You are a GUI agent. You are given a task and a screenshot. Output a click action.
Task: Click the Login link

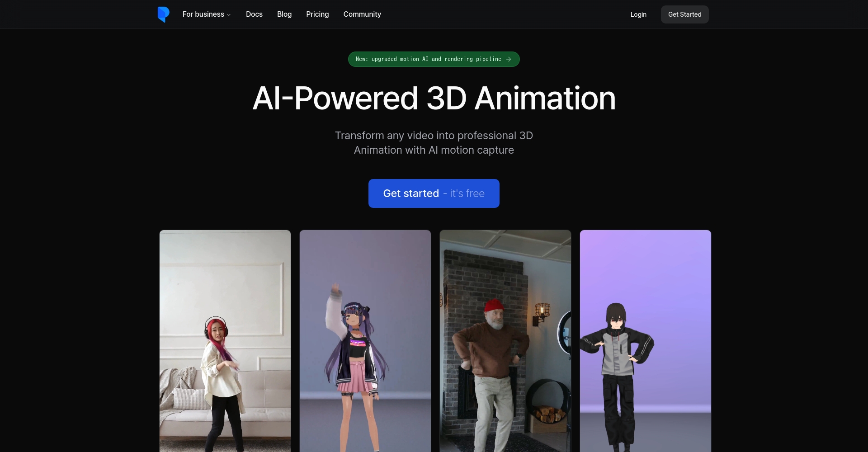coord(638,14)
